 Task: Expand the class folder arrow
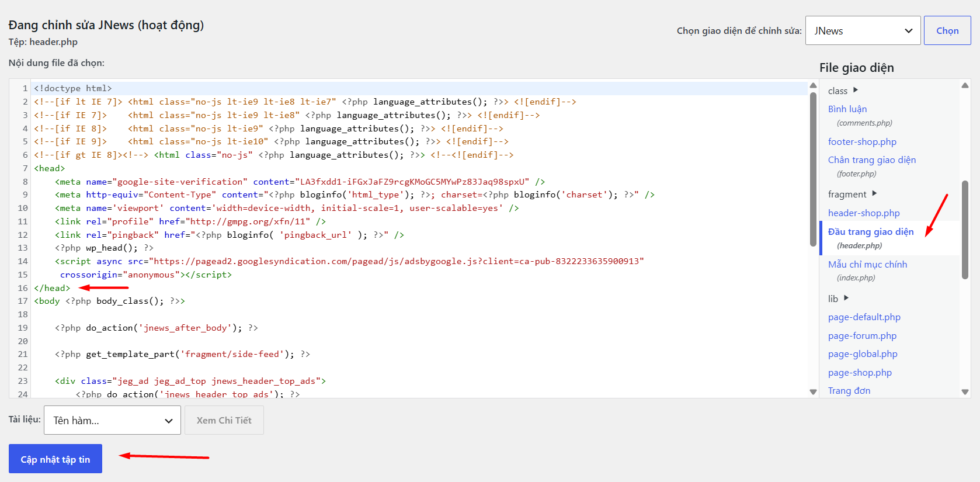click(x=855, y=90)
